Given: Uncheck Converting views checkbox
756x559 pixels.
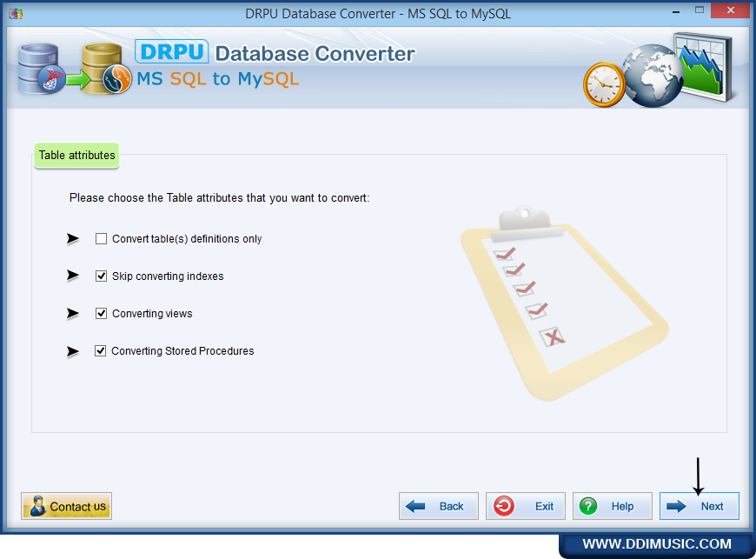Looking at the screenshot, I should [101, 314].
